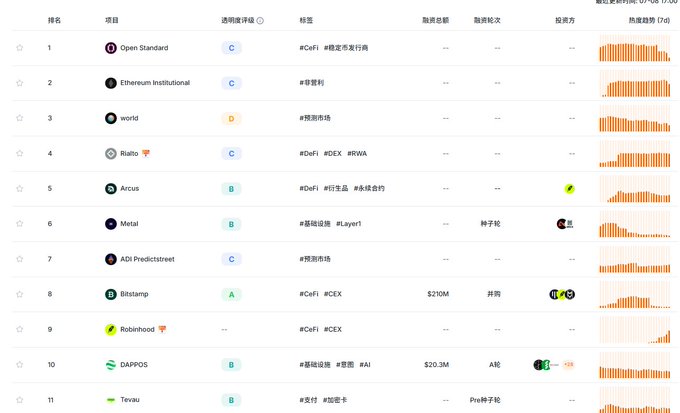Click the Ethereum Institutional logo icon
Image resolution: width=680 pixels, height=413 pixels.
click(111, 83)
